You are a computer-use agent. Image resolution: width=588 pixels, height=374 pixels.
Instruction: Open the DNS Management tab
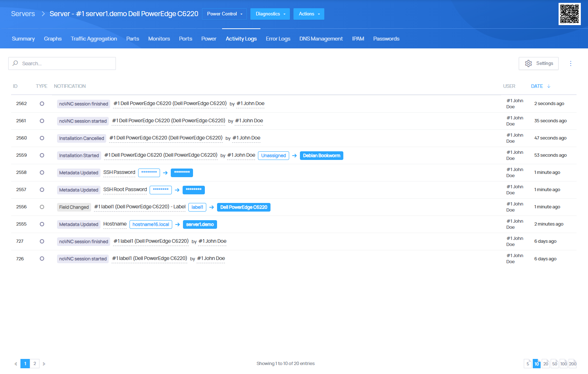pos(321,39)
